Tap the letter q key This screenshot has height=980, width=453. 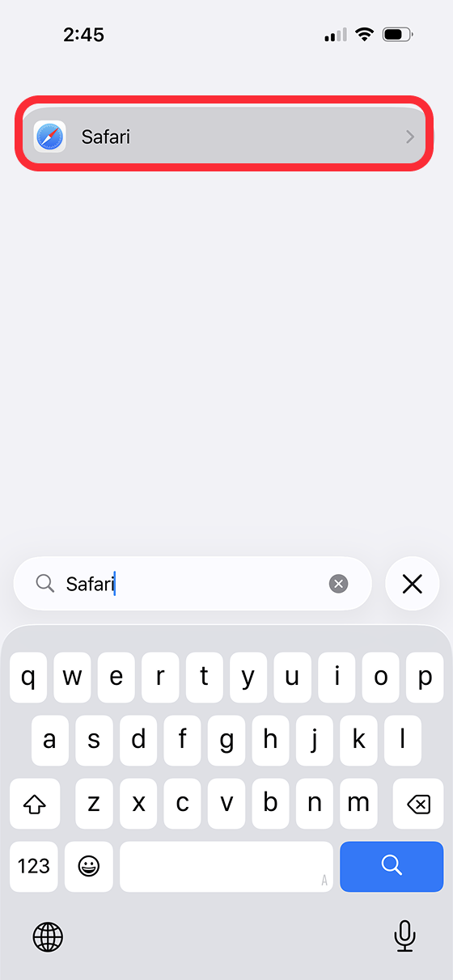pos(28,678)
